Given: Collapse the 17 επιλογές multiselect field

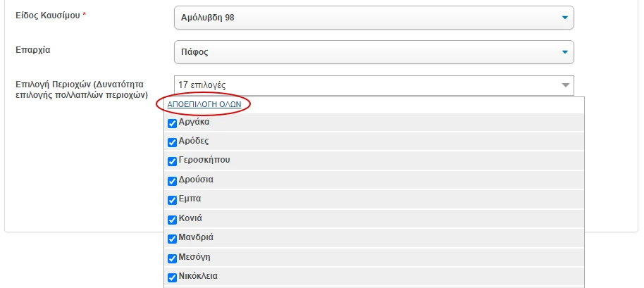Looking at the screenshot, I should pos(373,85).
